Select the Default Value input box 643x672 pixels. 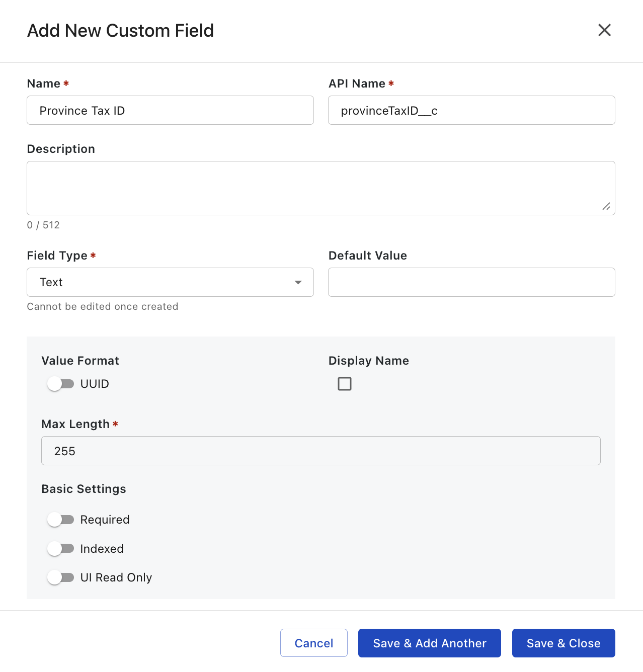click(471, 282)
